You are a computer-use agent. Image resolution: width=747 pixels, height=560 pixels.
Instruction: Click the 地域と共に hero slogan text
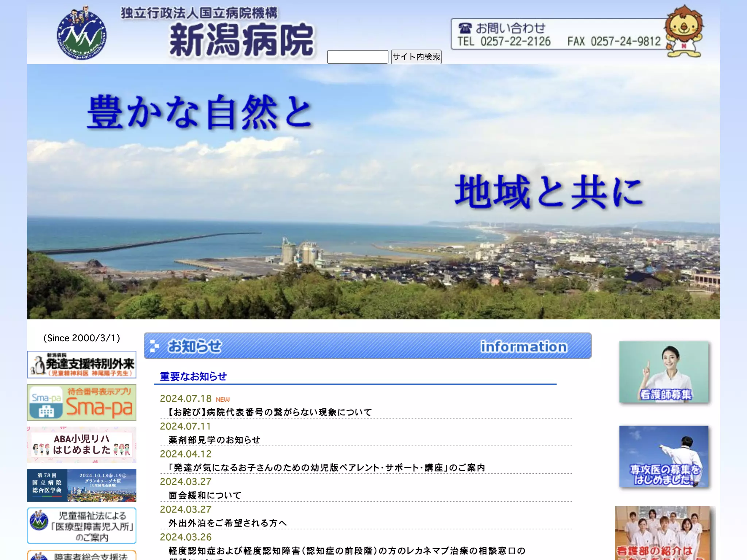[549, 192]
